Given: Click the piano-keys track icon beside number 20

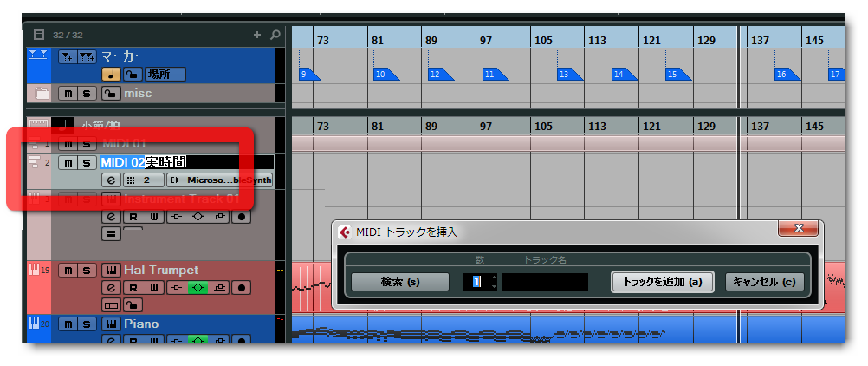Looking at the screenshot, I should click(34, 324).
